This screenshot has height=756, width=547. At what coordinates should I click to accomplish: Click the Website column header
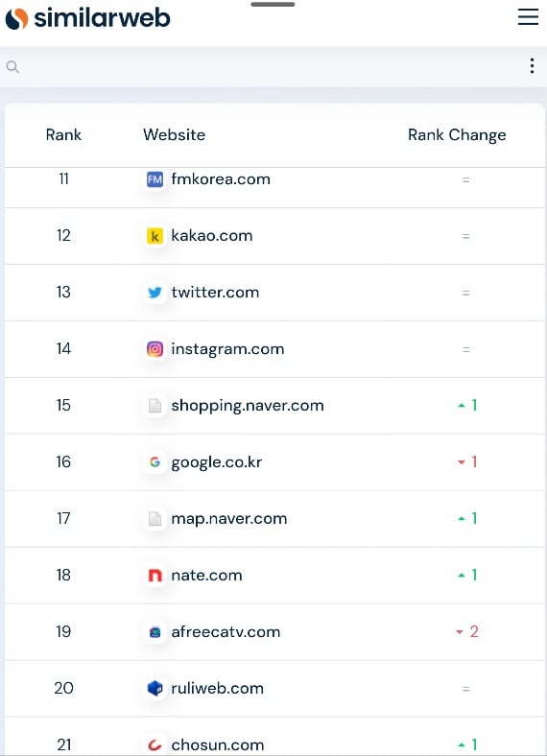click(x=174, y=135)
